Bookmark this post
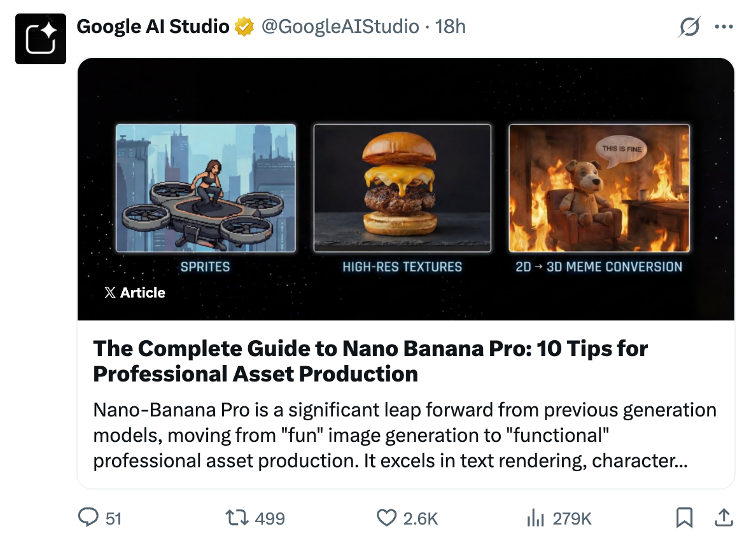756x543 pixels. (685, 518)
